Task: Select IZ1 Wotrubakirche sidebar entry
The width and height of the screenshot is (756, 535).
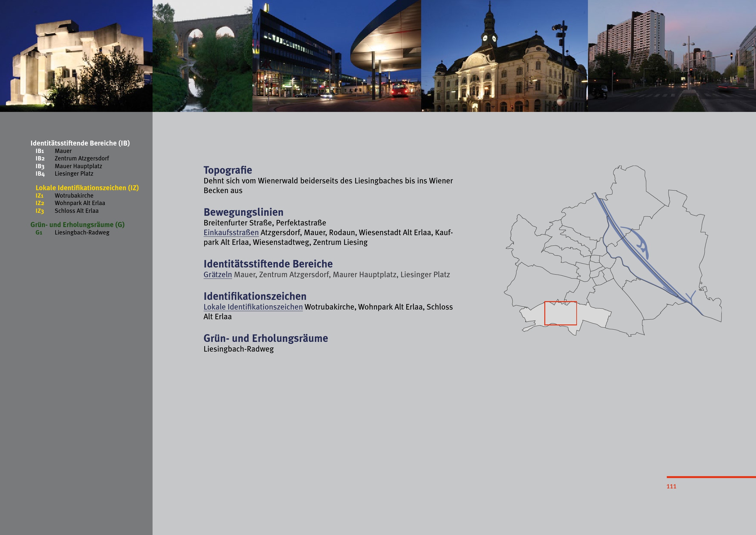Action: click(74, 196)
